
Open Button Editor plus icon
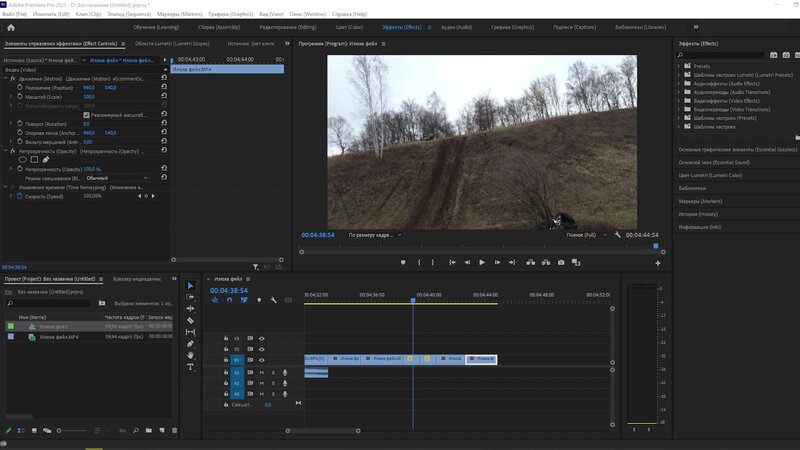[x=658, y=263]
